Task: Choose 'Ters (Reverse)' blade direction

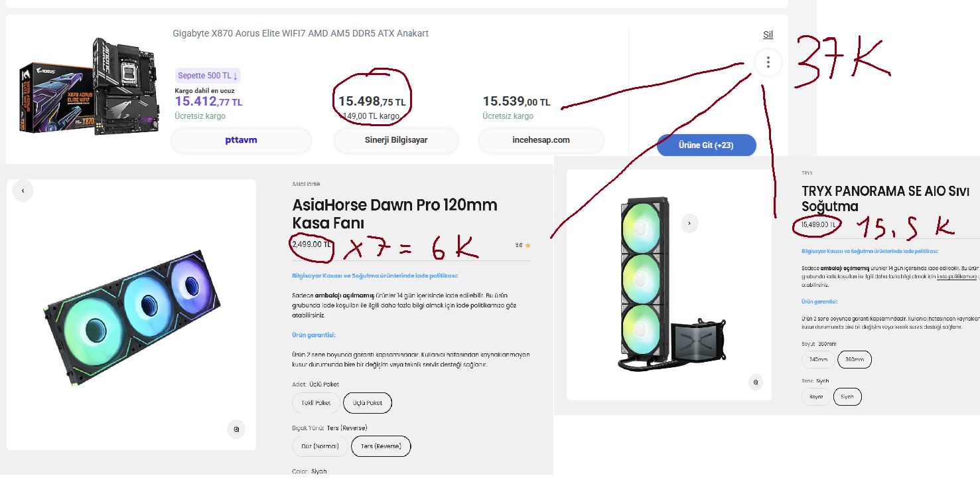Action: coord(381,446)
